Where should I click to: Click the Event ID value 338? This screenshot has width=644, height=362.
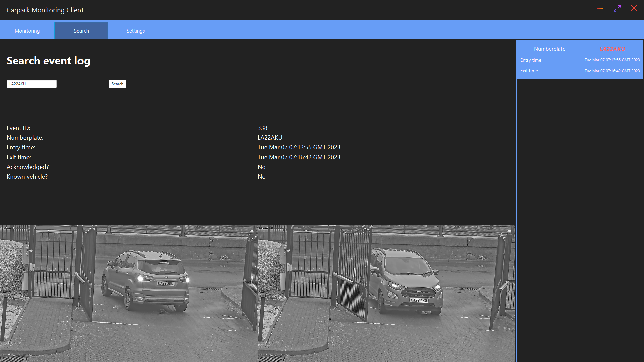coord(262,128)
